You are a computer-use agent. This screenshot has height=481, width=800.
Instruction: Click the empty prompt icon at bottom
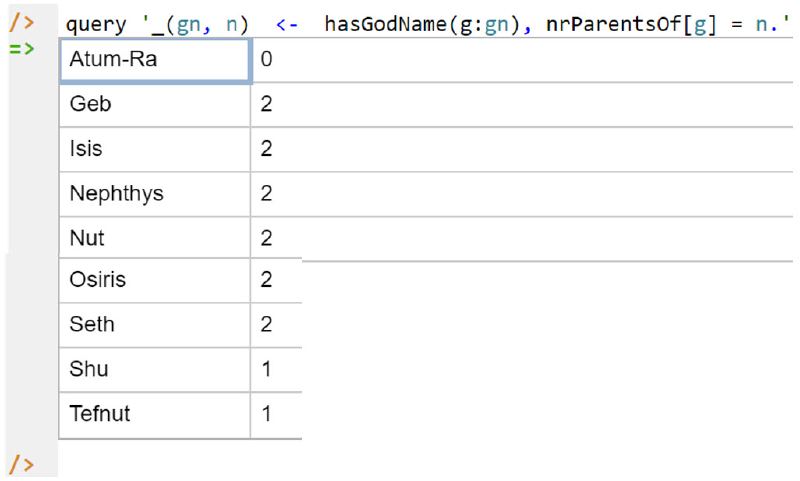[x=21, y=464]
